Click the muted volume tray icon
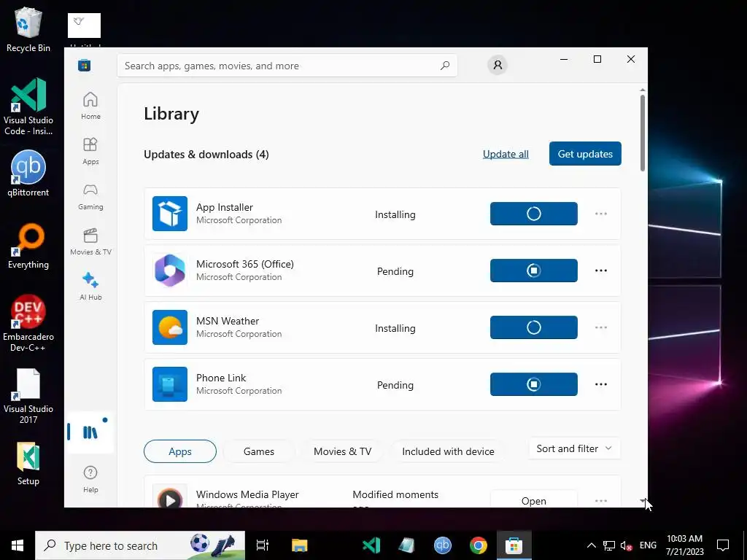 coord(626,545)
